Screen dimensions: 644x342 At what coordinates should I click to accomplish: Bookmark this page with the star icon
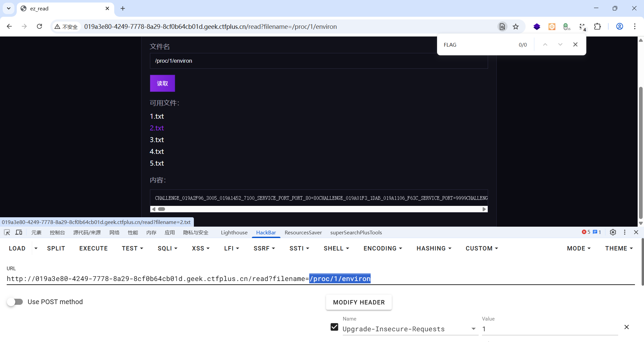click(516, 27)
